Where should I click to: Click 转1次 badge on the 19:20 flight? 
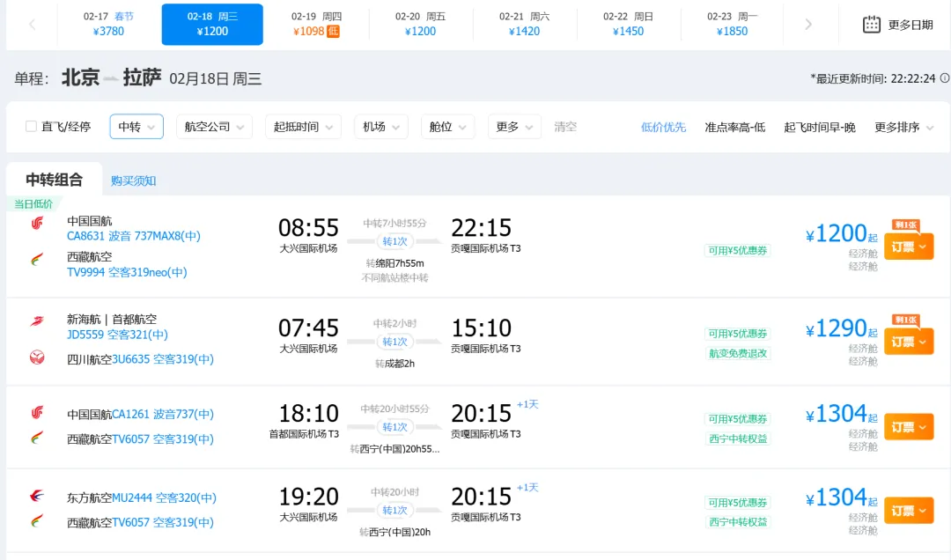point(394,510)
